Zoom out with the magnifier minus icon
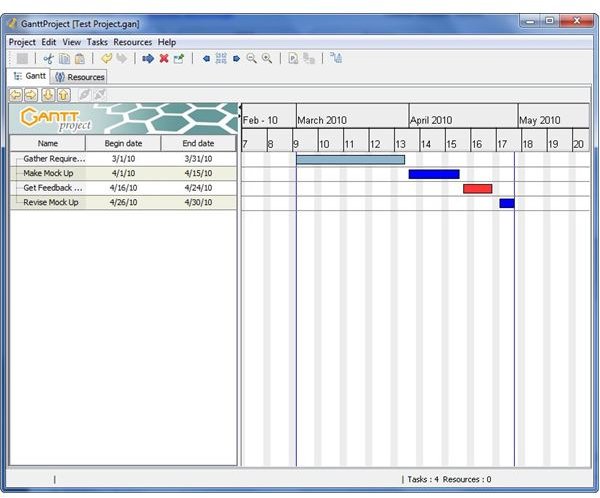The height and width of the screenshot is (498, 600). tap(251, 59)
